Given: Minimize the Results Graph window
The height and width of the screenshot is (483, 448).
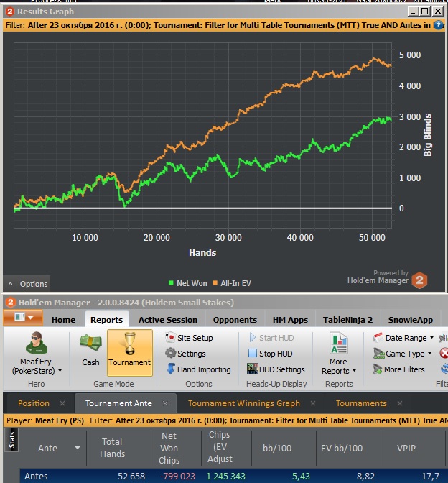Looking at the screenshot, I should [x=413, y=11].
